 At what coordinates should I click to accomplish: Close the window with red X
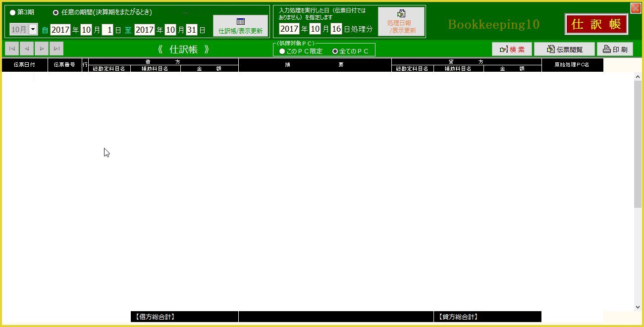635,8
